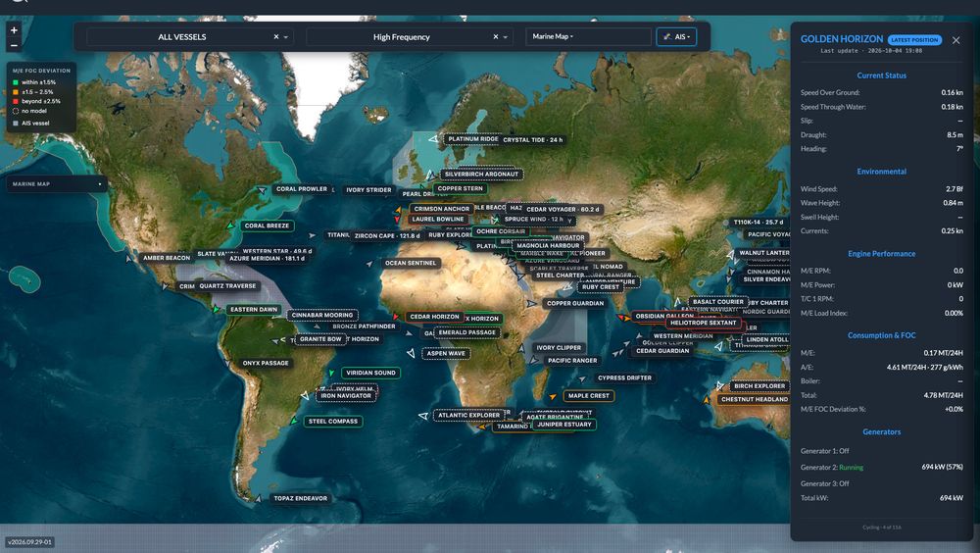Click the version label v2026.09.29-01
Screen dimensions: 980x553
[x=30, y=542]
